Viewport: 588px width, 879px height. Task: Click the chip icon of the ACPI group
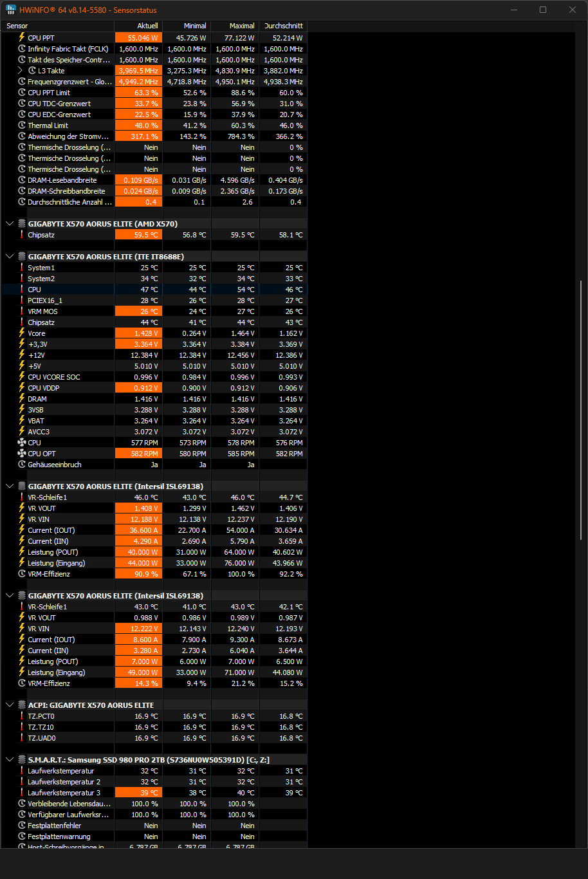(x=22, y=705)
